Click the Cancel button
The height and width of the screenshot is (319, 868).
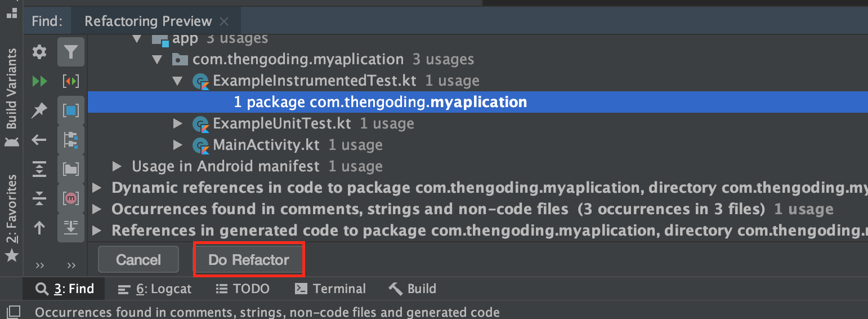138,260
